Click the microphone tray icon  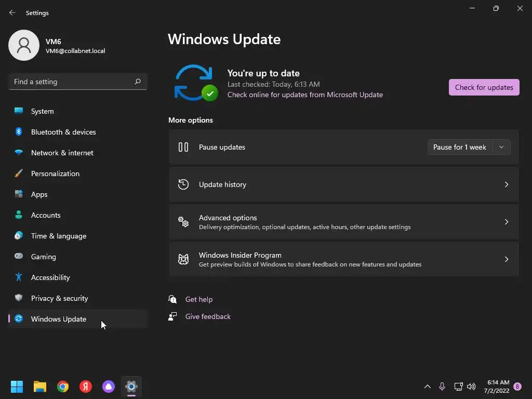click(x=442, y=386)
